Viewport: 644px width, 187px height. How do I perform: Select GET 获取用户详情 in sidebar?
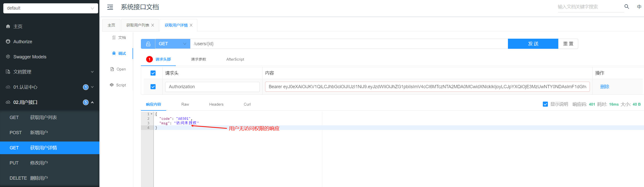50,148
